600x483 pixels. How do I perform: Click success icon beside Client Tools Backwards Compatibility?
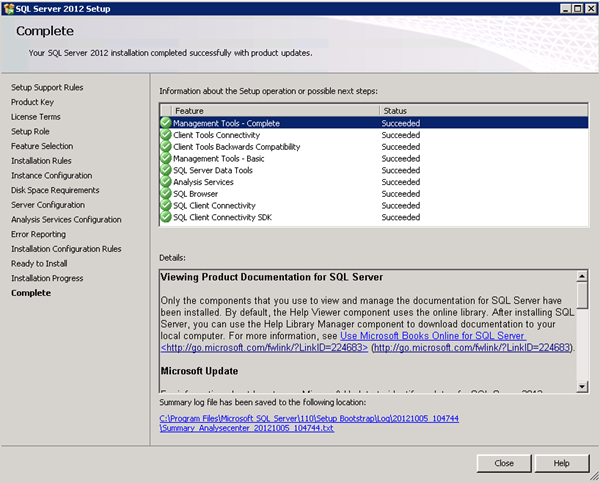(166, 147)
